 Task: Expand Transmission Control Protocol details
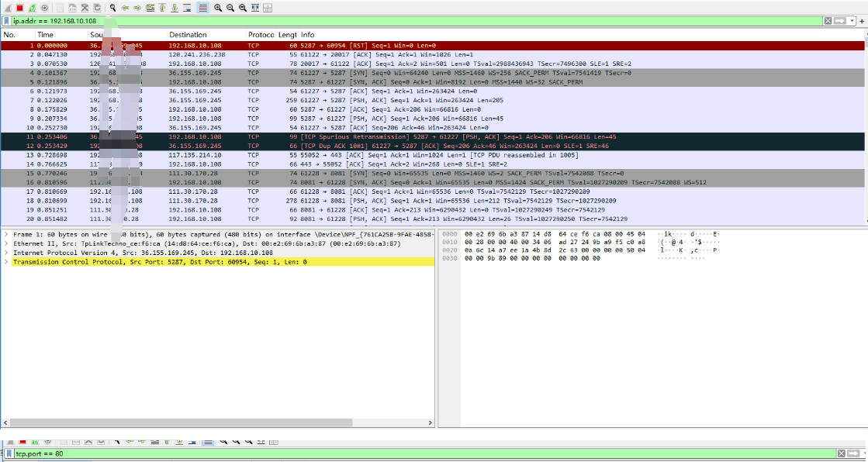6,262
